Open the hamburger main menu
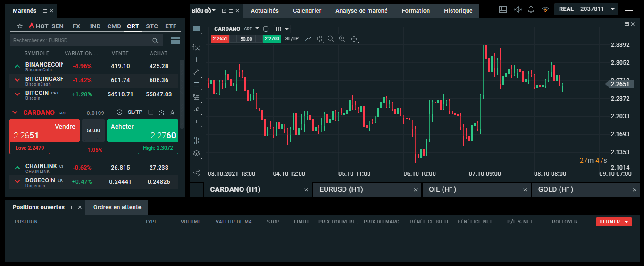 (629, 9)
